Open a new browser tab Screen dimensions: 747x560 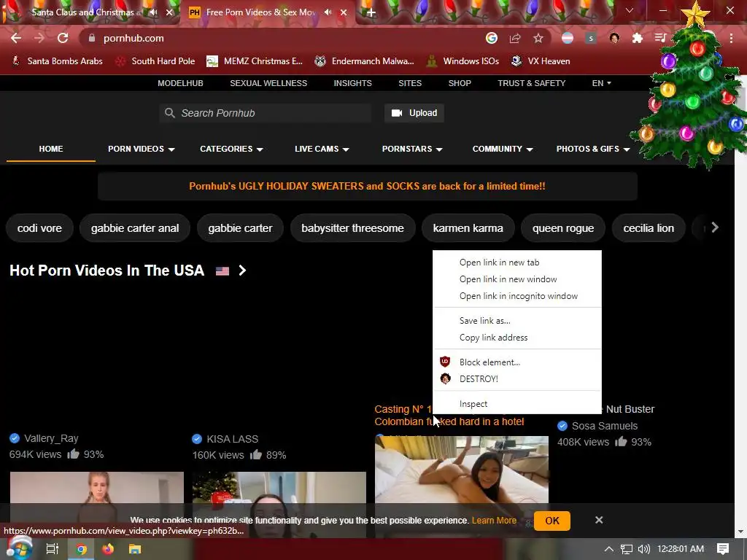pos(371,12)
